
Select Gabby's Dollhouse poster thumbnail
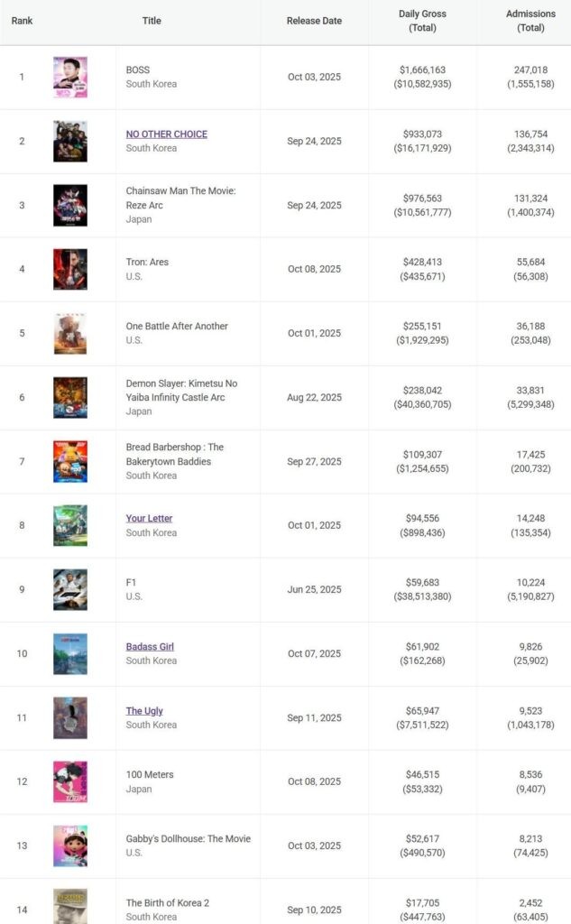[70, 846]
